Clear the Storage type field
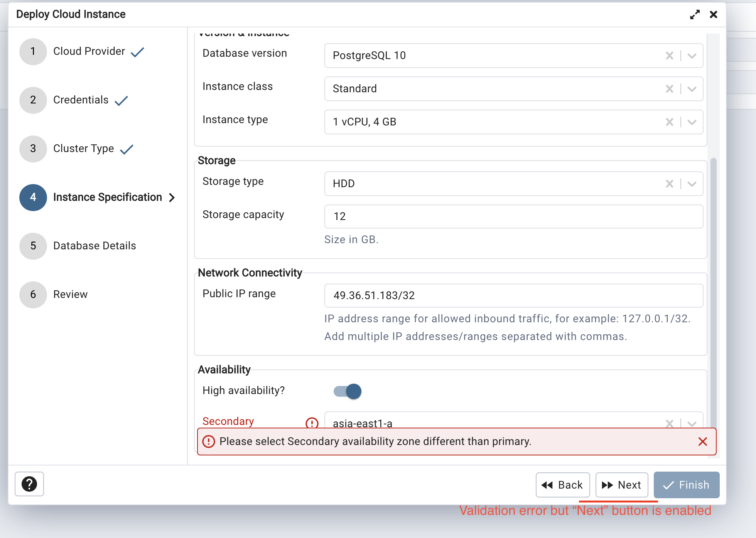Screen dimensions: 756x538 669,183
